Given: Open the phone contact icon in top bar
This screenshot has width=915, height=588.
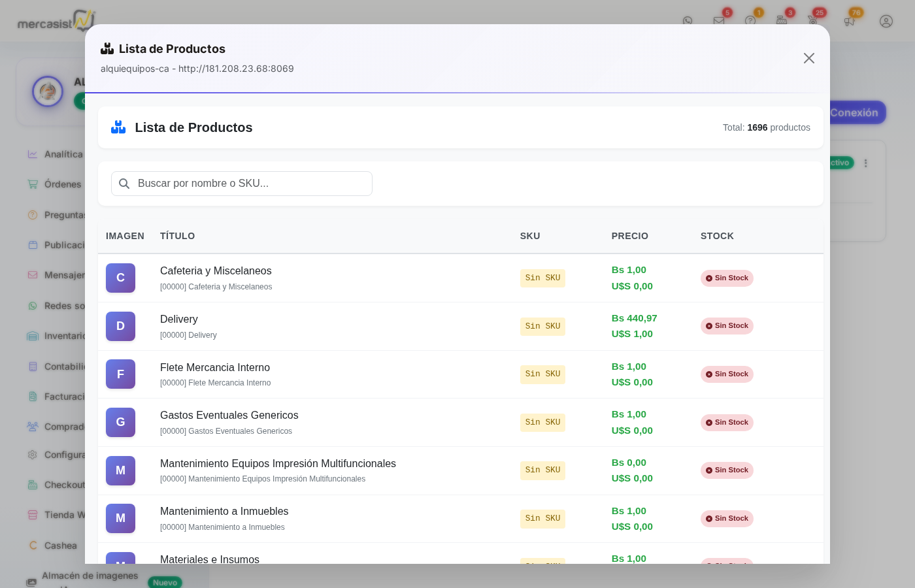Looking at the screenshot, I should (688, 22).
